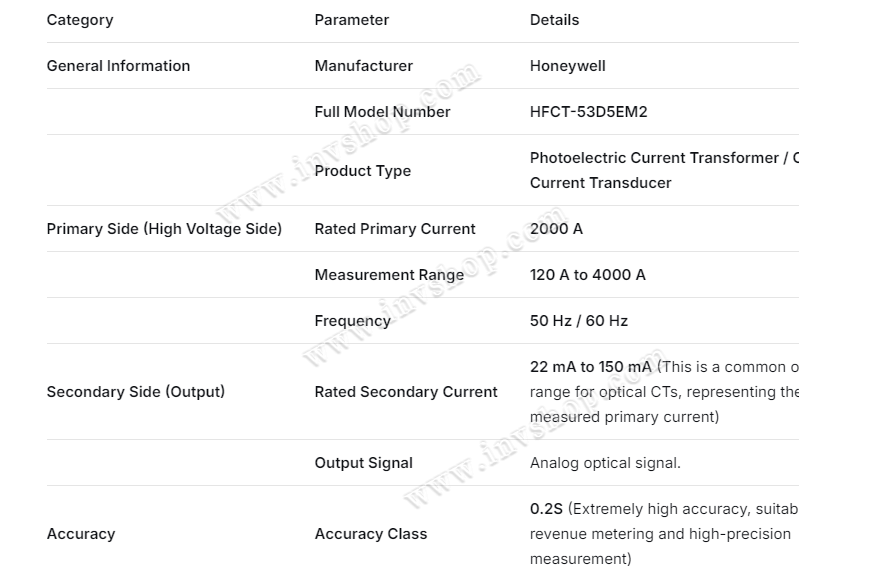Click the Accuracy Class parameter label

(370, 534)
